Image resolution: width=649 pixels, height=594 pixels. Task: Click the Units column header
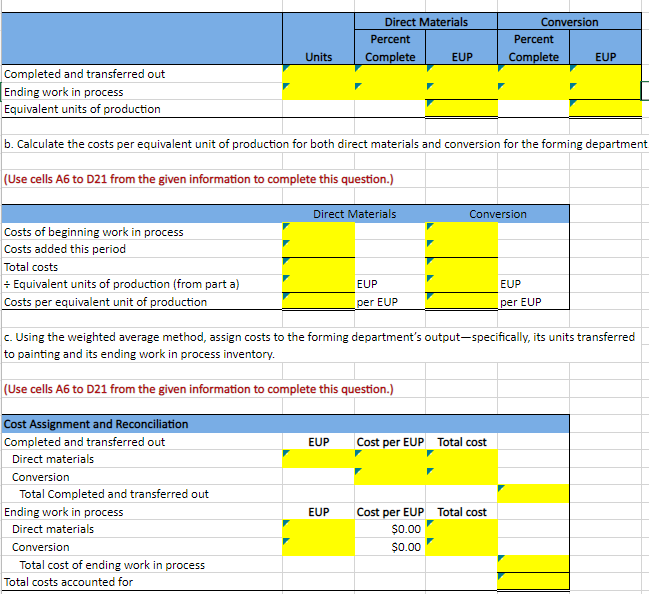[x=318, y=57]
